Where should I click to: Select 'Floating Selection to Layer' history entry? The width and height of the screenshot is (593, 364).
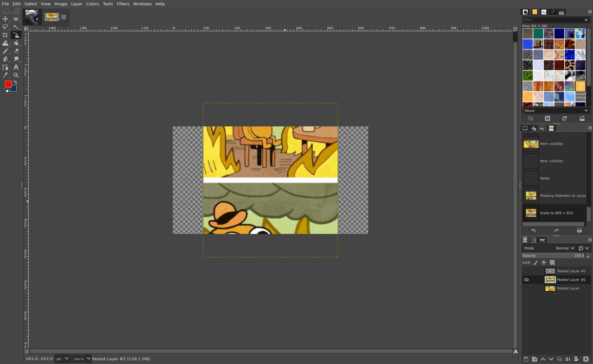point(554,195)
